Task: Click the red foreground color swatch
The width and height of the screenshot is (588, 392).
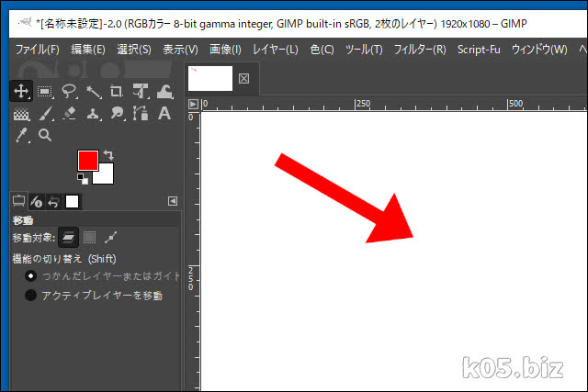Action: tap(88, 160)
